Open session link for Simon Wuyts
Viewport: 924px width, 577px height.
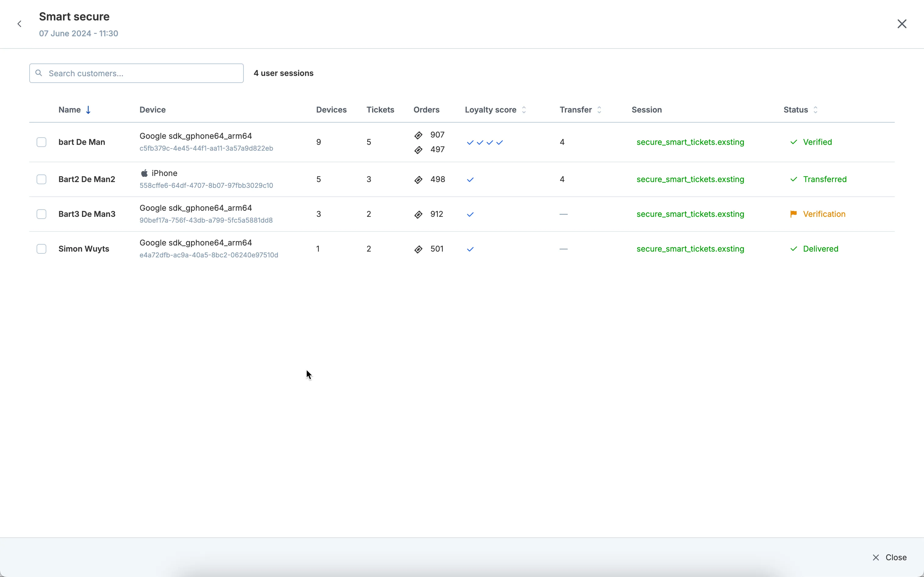[690, 249]
